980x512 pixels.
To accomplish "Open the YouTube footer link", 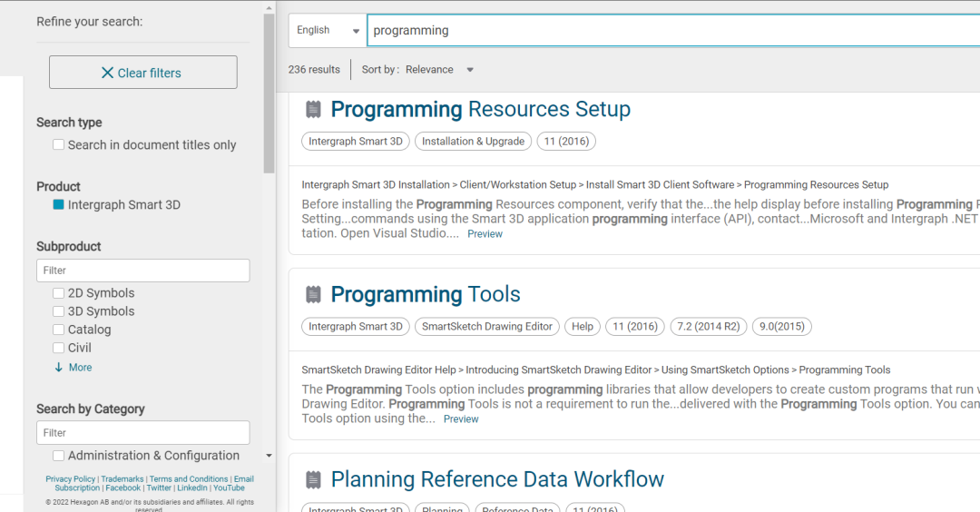I will [x=229, y=487].
